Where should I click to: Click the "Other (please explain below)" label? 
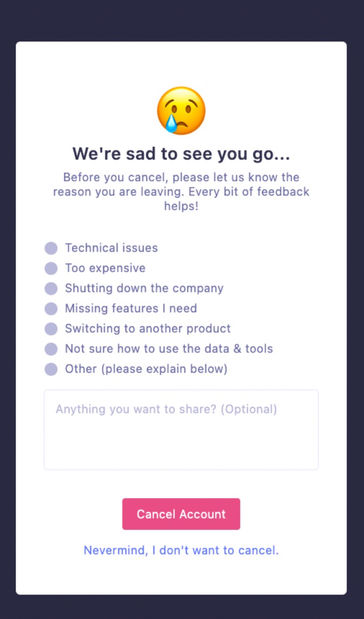point(146,369)
